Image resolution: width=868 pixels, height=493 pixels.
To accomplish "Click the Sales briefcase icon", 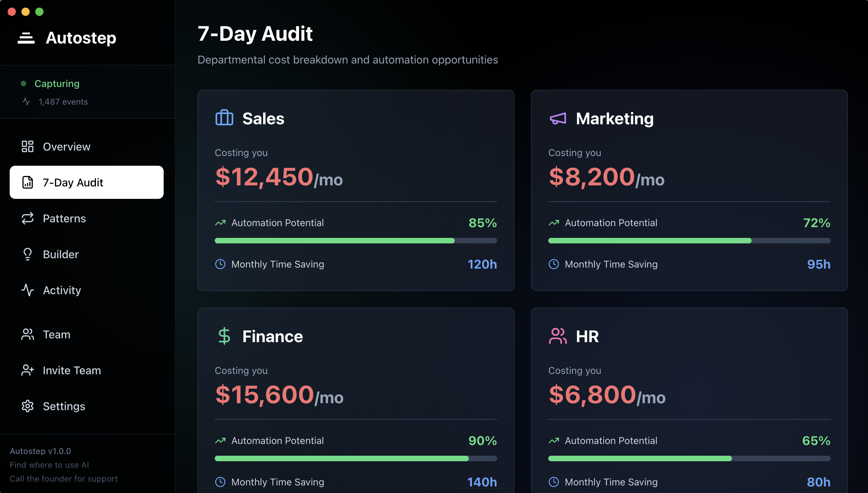I will (x=224, y=118).
